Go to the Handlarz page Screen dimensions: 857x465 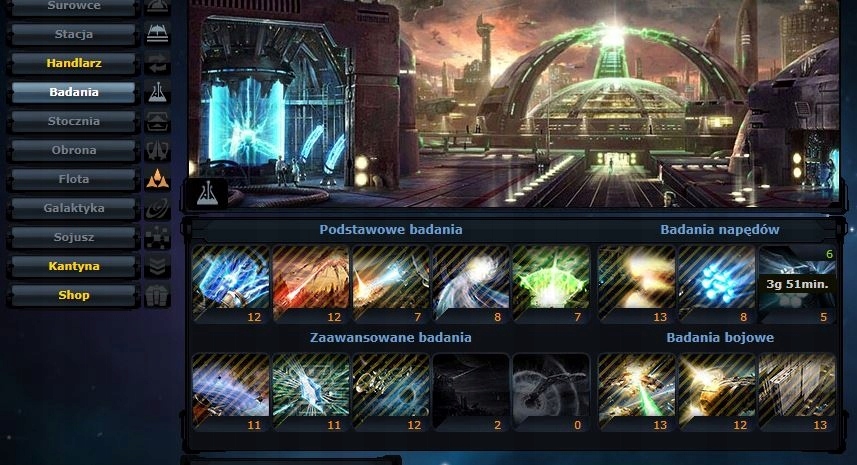click(x=74, y=63)
